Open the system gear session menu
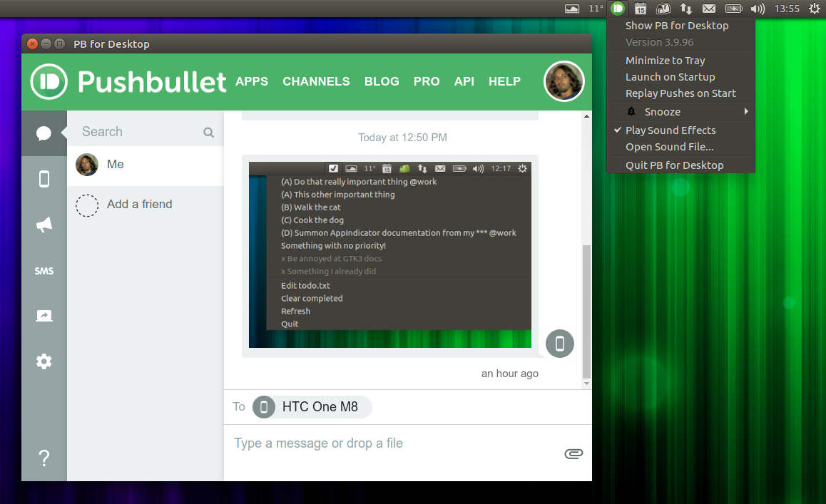 tap(815, 9)
